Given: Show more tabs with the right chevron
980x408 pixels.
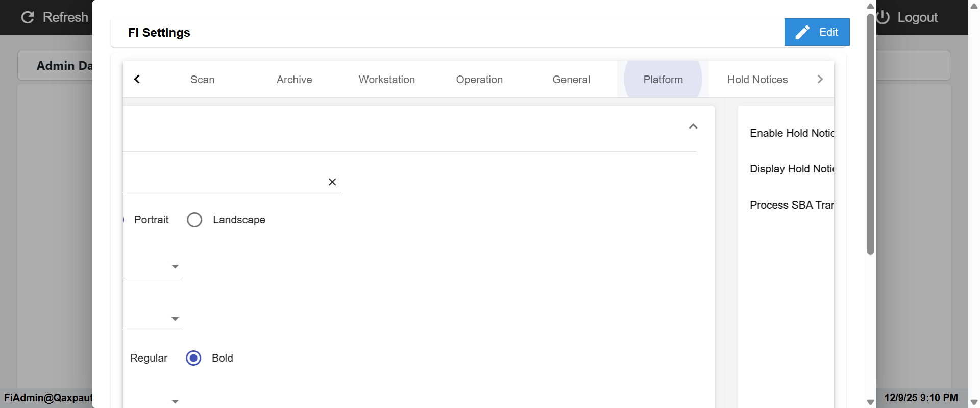Looking at the screenshot, I should point(820,79).
